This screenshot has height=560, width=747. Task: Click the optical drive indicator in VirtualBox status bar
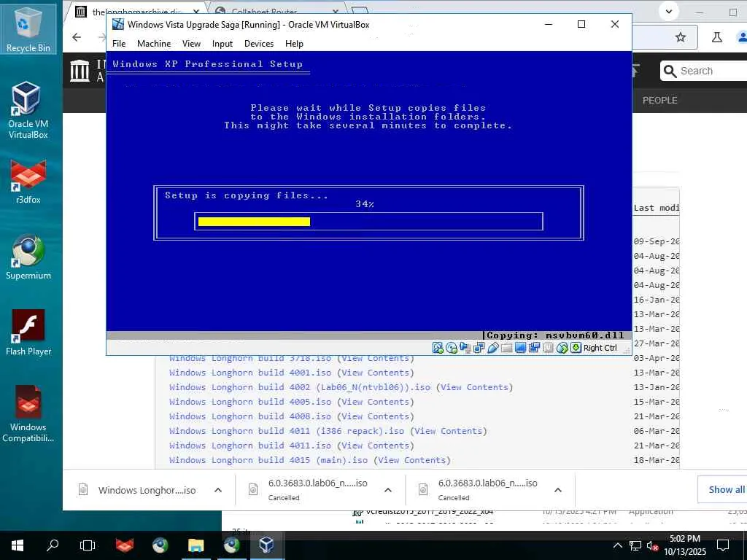(x=452, y=348)
